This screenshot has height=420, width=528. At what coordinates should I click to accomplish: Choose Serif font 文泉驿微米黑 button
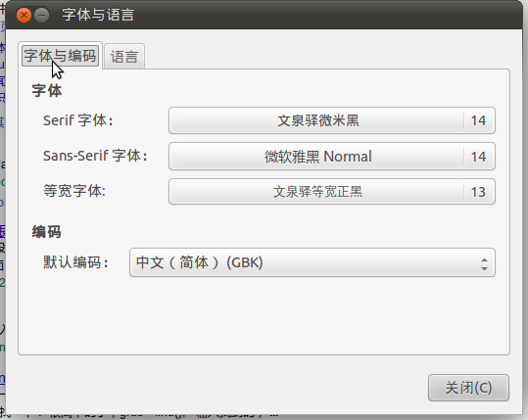click(317, 120)
